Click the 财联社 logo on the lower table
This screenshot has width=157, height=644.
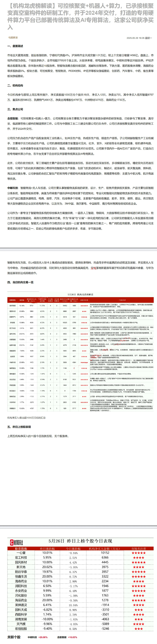coord(16,543)
